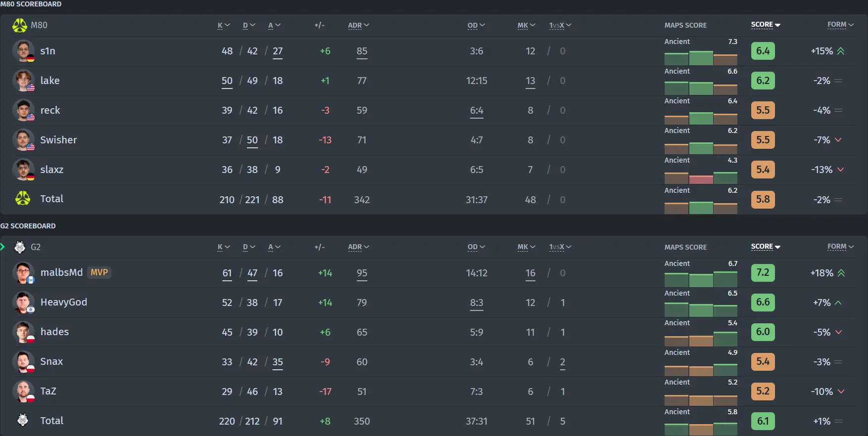
Task: Open lake's player avatar
Action: coord(23,81)
